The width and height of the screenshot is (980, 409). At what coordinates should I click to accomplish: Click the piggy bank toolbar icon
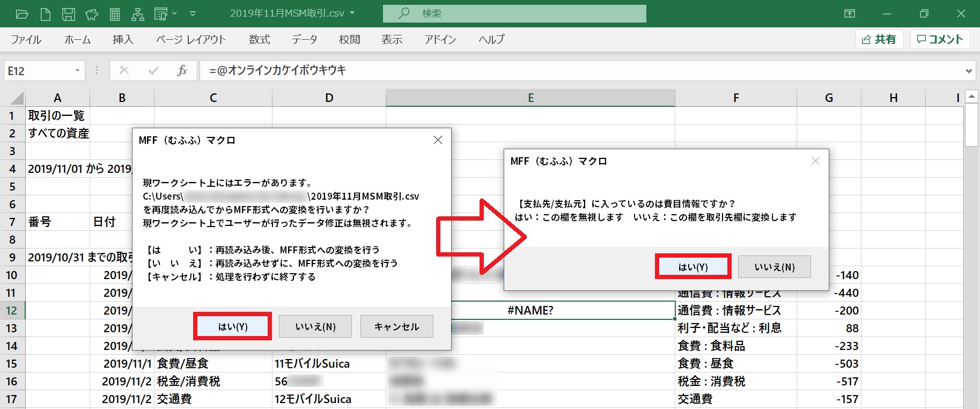click(92, 14)
